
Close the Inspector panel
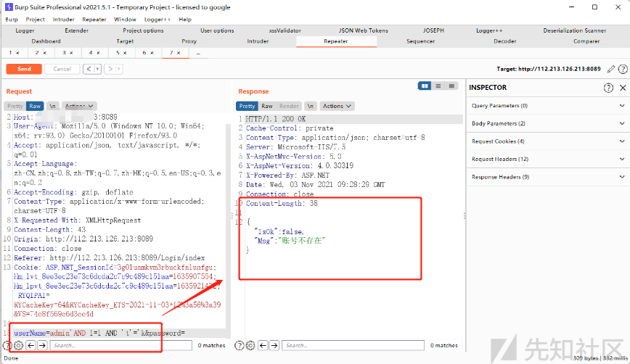click(623, 88)
